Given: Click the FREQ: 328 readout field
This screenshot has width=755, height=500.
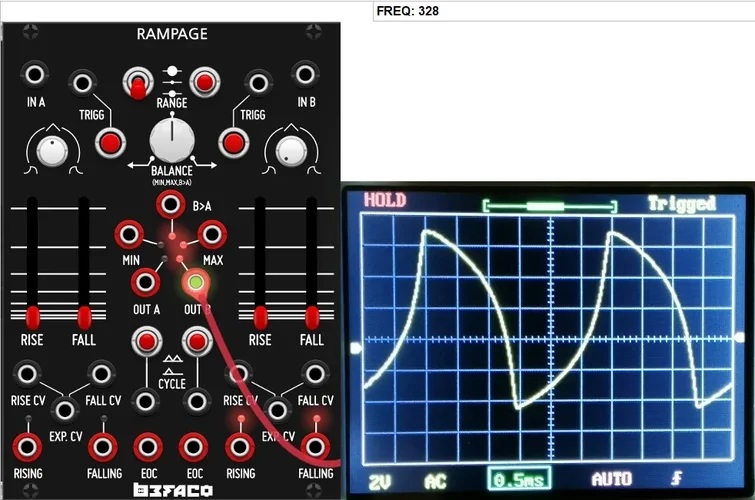Looking at the screenshot, I should tap(564, 11).
